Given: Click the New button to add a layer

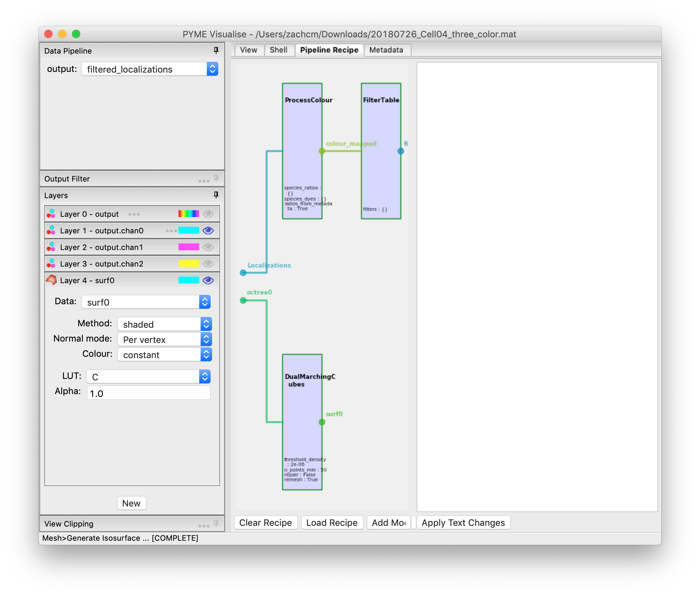Looking at the screenshot, I should pos(131,503).
